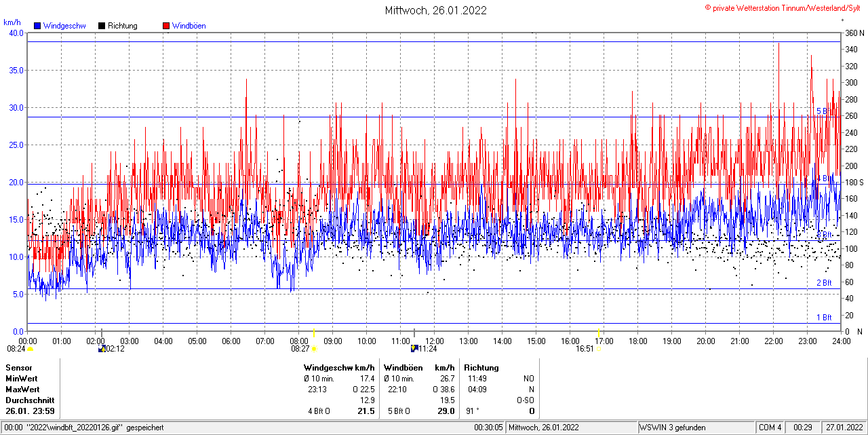Screen dimensions: 868x435
Task: Click the NO direction value
Action: point(529,379)
